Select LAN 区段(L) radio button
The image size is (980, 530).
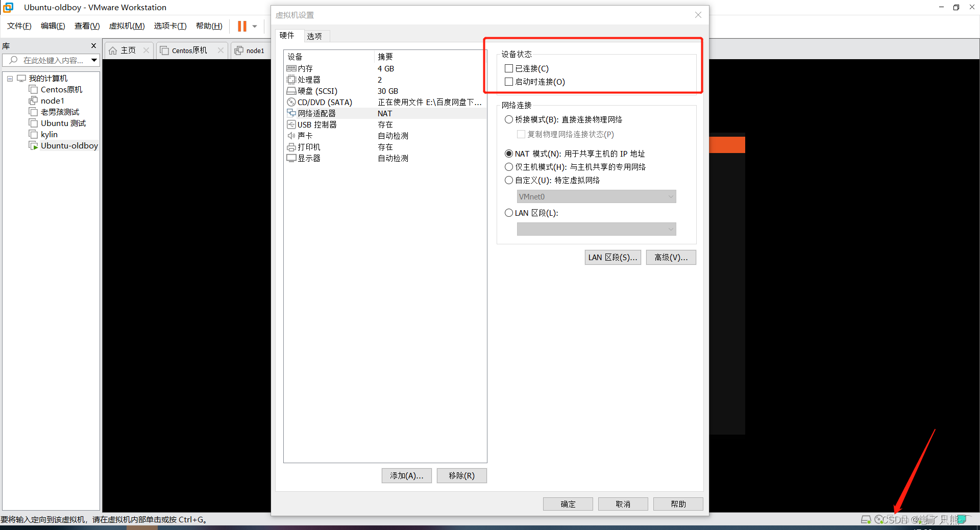click(x=508, y=213)
